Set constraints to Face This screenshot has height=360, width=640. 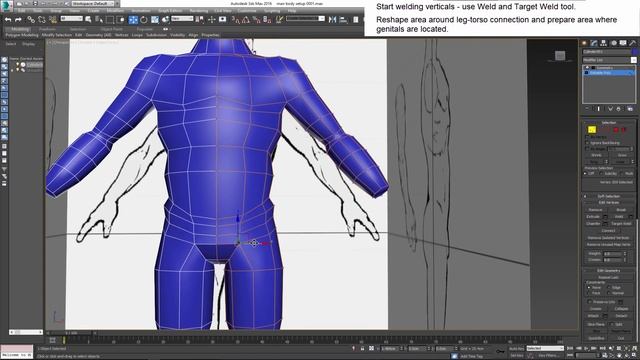click(589, 293)
